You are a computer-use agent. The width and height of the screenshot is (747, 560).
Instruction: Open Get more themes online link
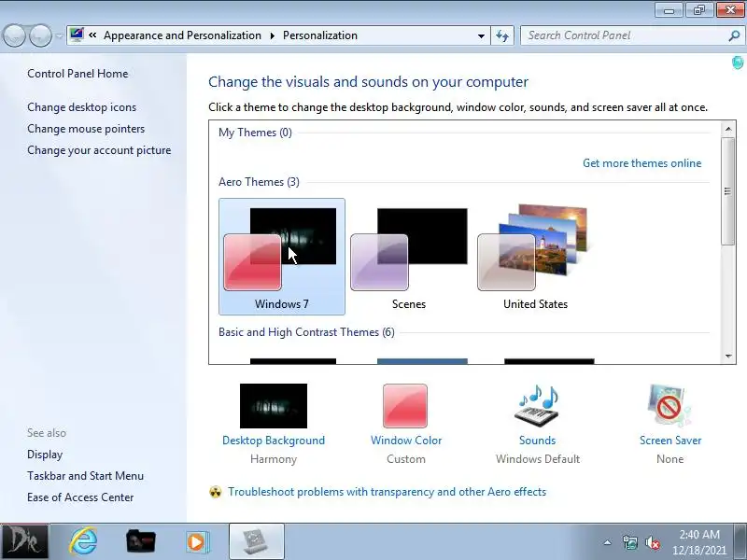(x=641, y=163)
